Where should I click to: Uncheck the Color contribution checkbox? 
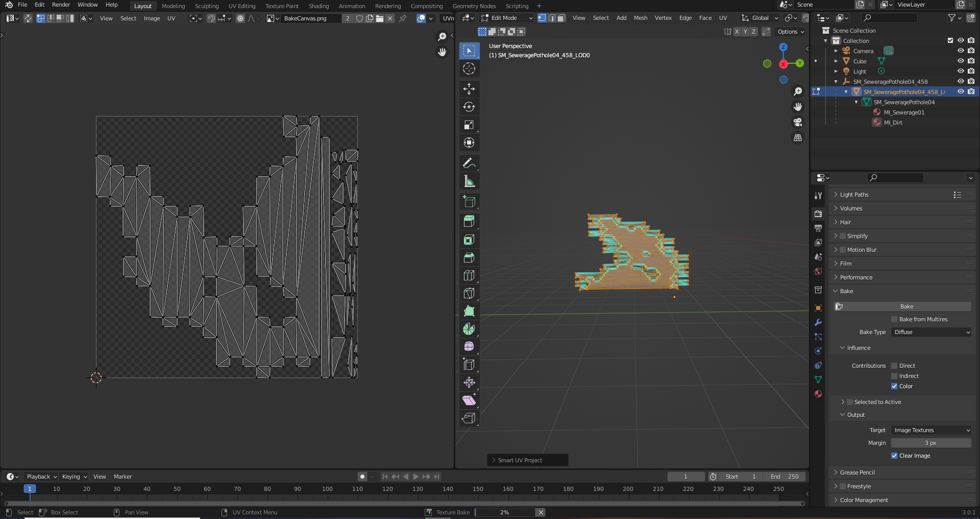pyautogui.click(x=894, y=386)
